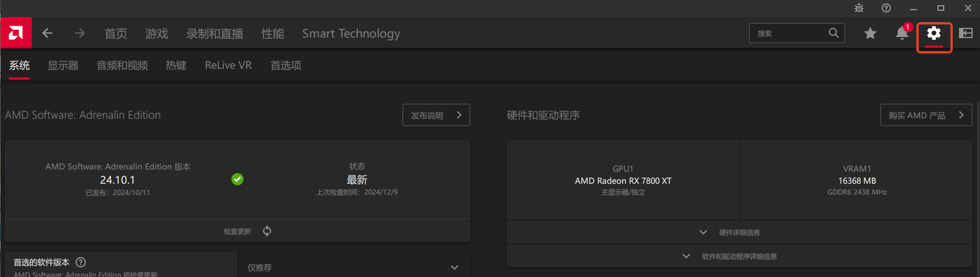Click help icon beside 首选的软件版本
This screenshot has width=980, height=277.
tap(81, 262)
